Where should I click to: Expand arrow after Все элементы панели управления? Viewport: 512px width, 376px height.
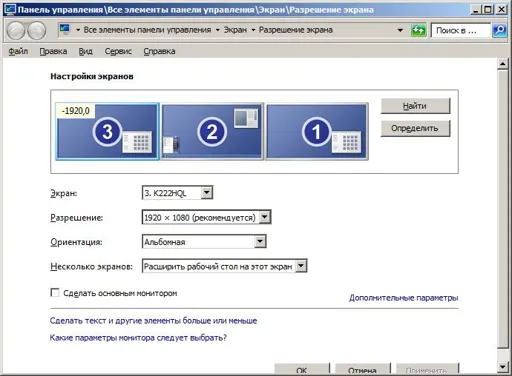(x=218, y=30)
